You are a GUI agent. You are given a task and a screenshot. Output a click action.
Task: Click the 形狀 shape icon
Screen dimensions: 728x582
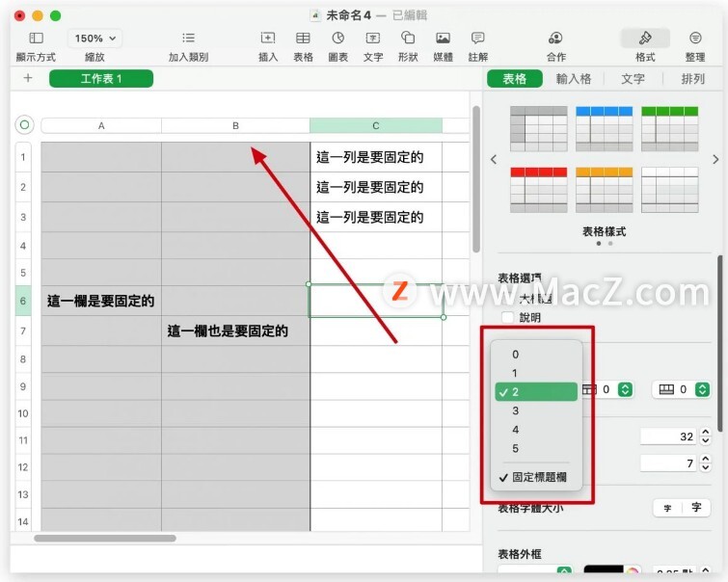pyautogui.click(x=408, y=38)
